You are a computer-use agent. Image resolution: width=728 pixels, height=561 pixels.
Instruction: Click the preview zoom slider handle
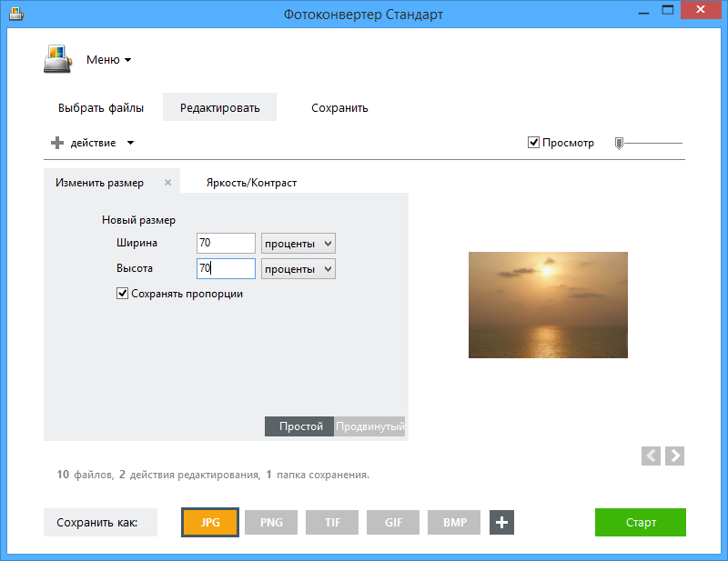point(619,144)
